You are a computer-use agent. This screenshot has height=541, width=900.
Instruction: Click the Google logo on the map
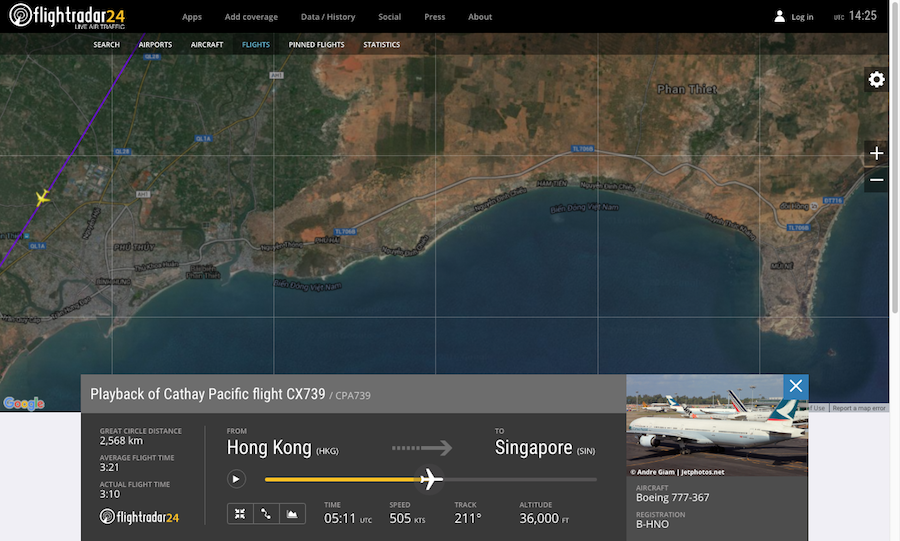coord(24,403)
